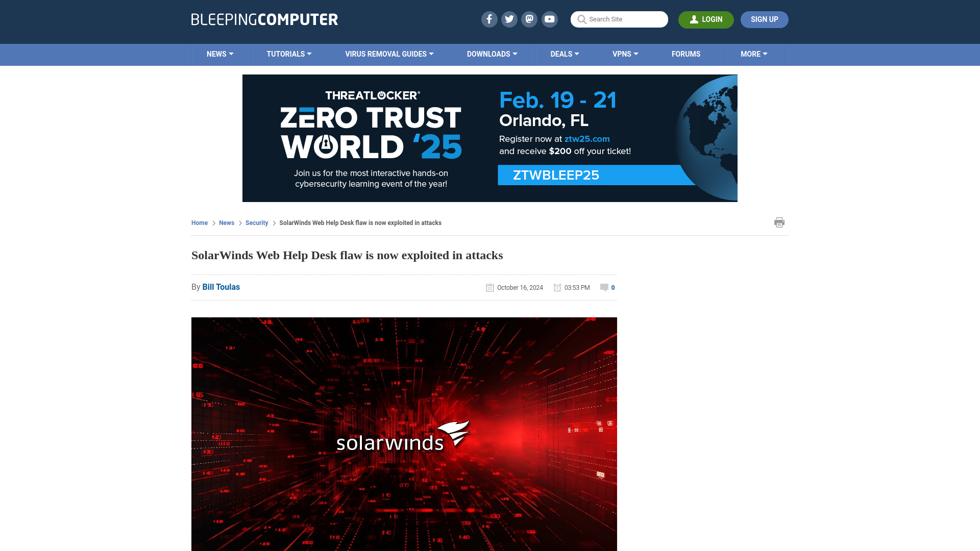Open the Twitter social icon link
This screenshot has width=980, height=551.
click(509, 19)
